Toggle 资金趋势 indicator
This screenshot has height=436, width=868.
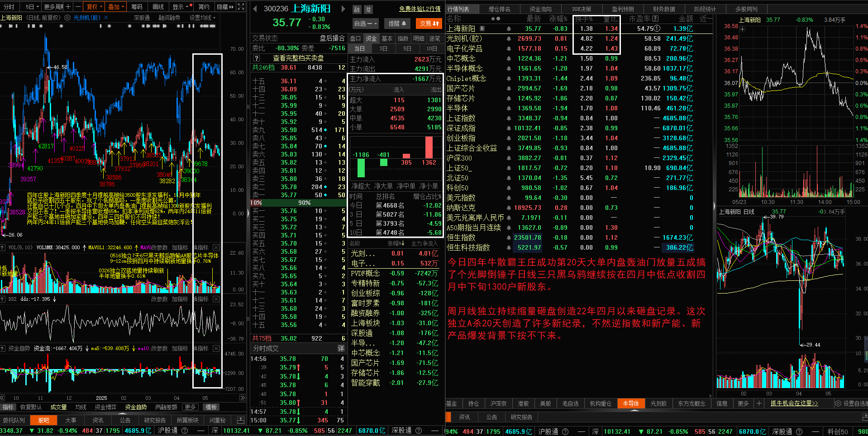[136, 407]
